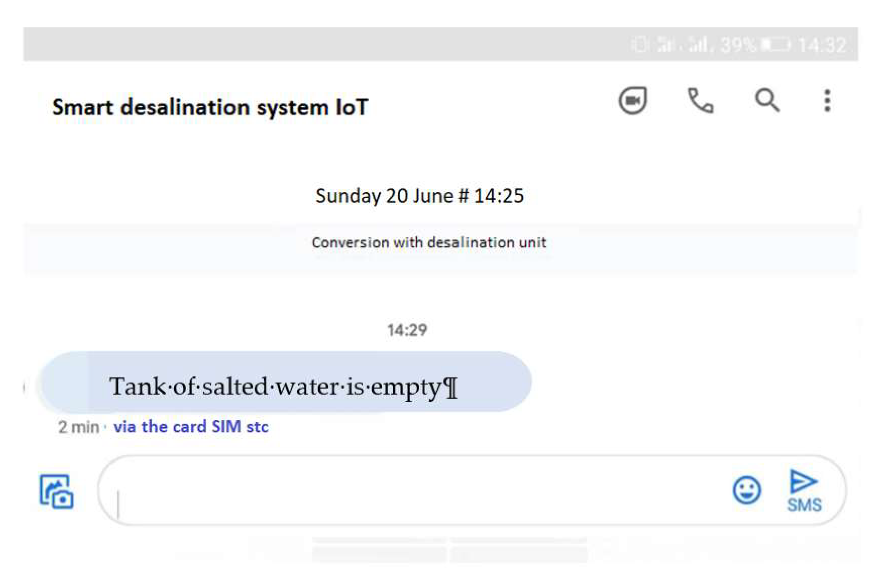Send the message via SMS button
Image resolution: width=881 pixels, height=588 pixels.
pos(804,491)
